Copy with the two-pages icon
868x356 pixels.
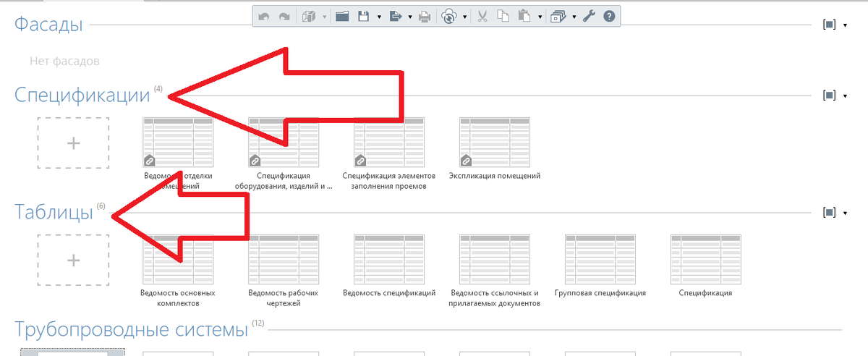coord(503,16)
